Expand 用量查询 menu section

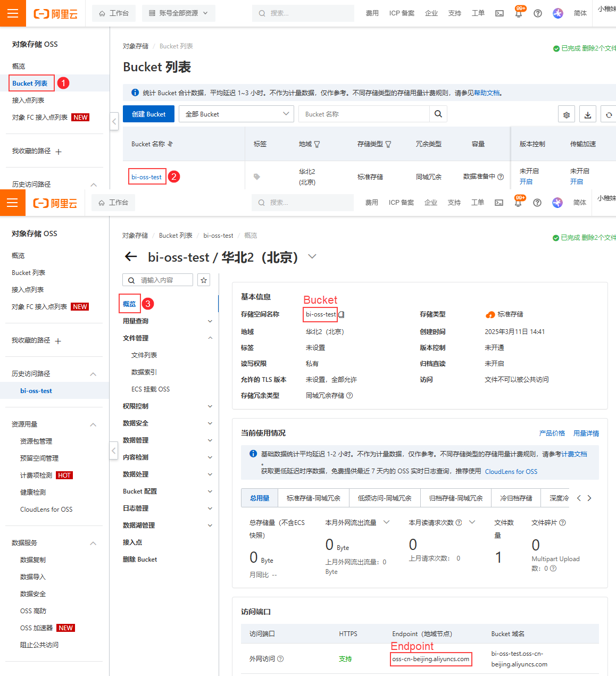[210, 321]
